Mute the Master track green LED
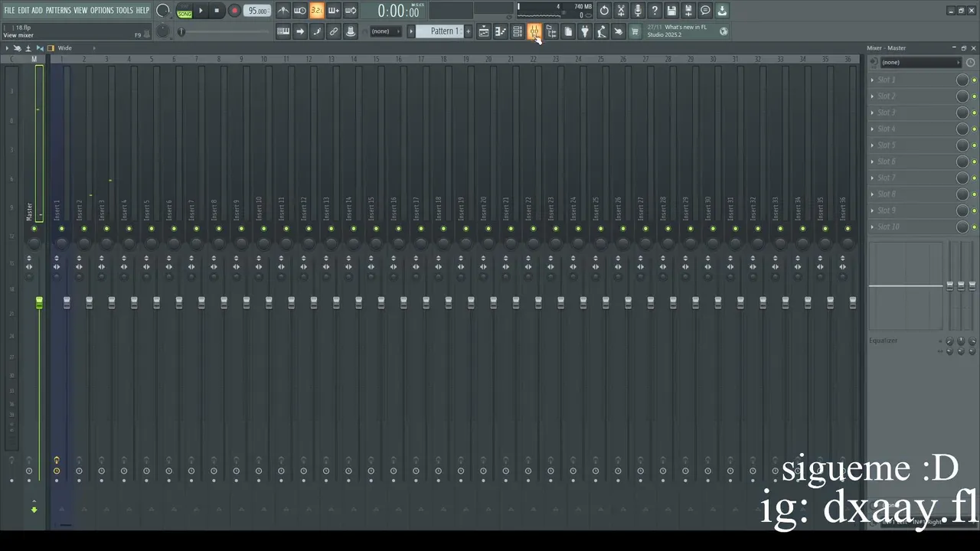Viewport: 980px width, 551px height. pyautogui.click(x=34, y=228)
